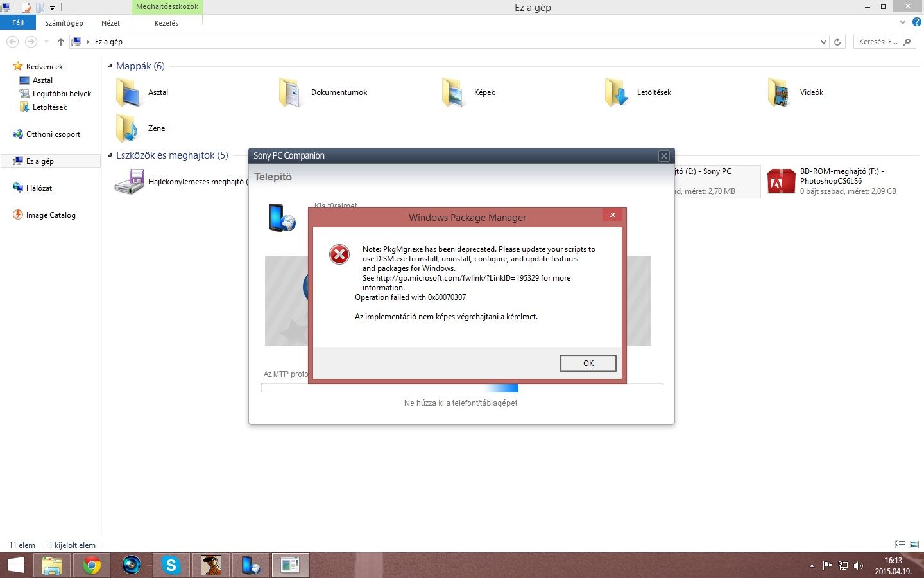
Task: Open the installer window taskbar button
Action: [x=290, y=565]
